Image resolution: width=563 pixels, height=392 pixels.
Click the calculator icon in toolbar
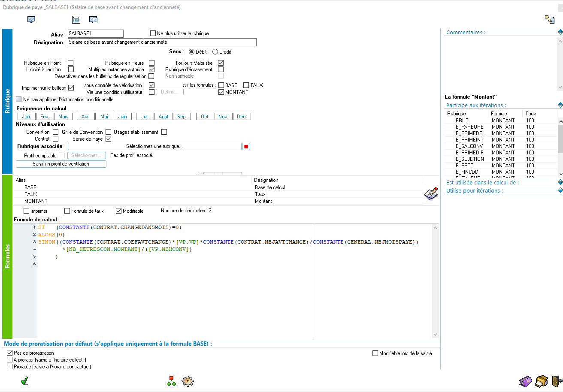point(76,20)
